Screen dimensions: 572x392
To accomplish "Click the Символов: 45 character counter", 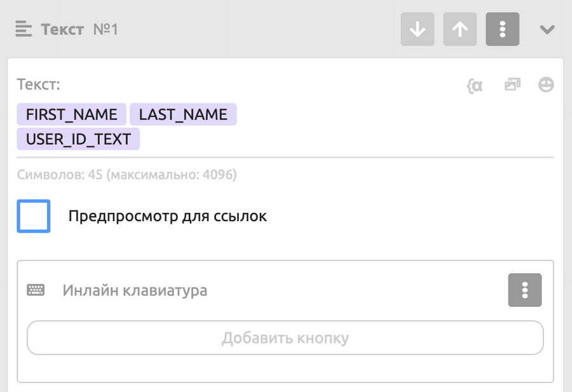I will pyautogui.click(x=127, y=175).
